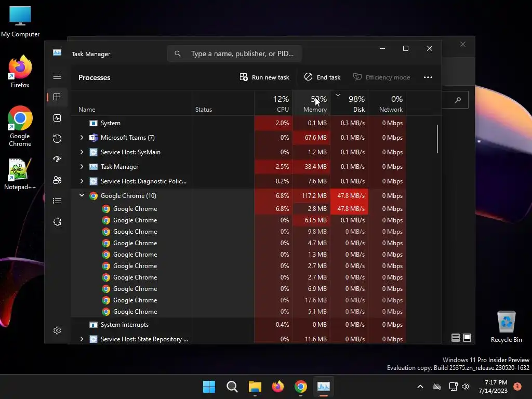Open the Task Manager hamburger navigation menu
532x399 pixels.
pos(57,76)
